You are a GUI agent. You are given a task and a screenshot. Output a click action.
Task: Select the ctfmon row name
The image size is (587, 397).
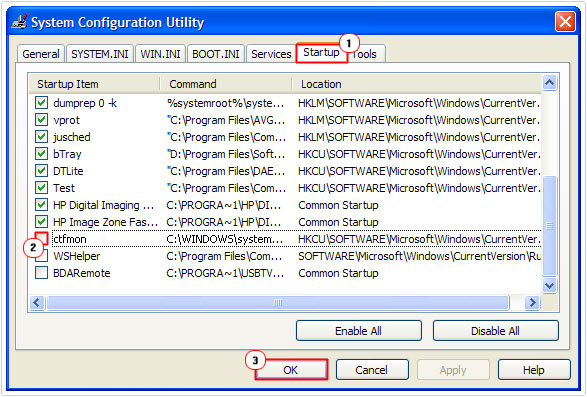70,239
